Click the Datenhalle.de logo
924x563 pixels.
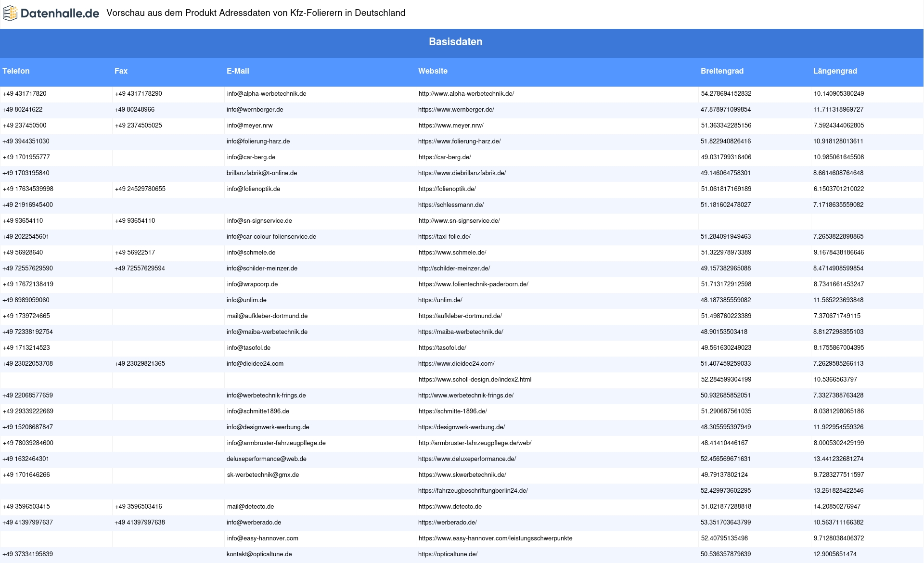51,13
